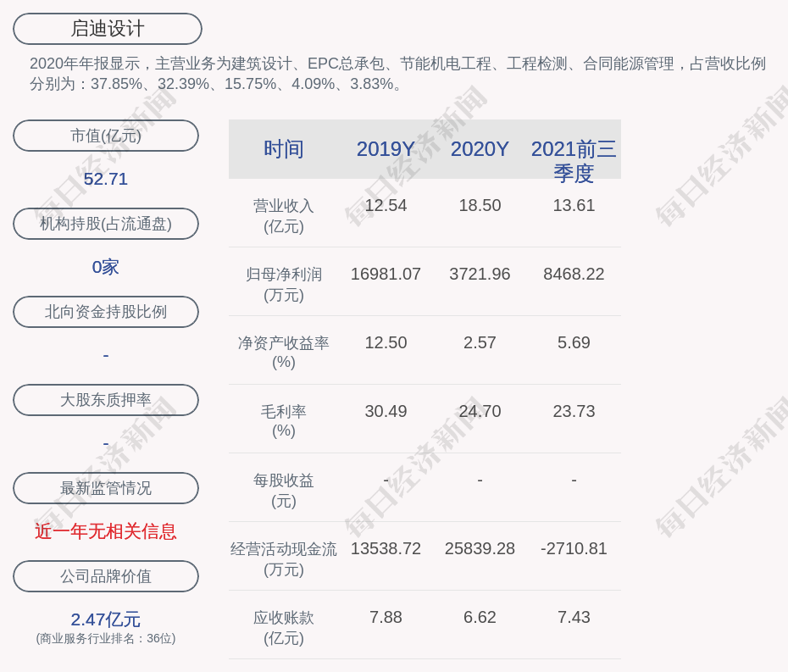Click the 机构持股(占流通盘) pill
Screen dimensions: 788x672
[106, 224]
